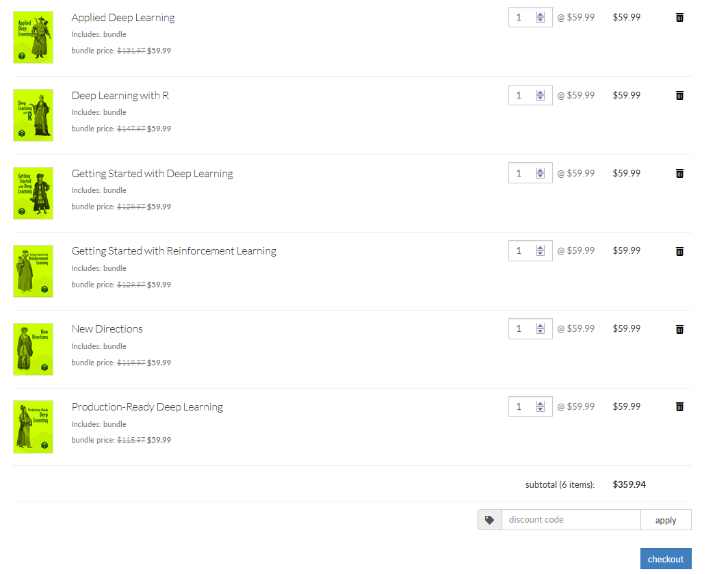View Getting Started with Deep Learning cover
Viewport: 728px width, 574px height.
tap(33, 193)
